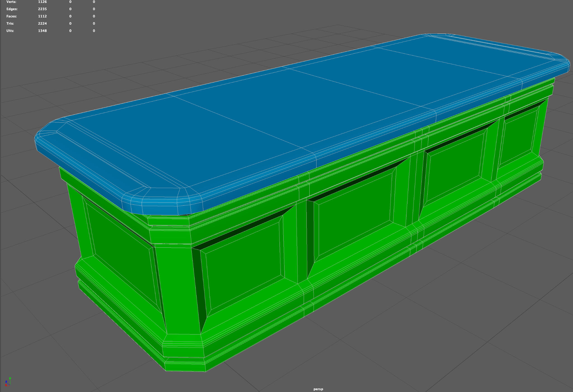The width and height of the screenshot is (573, 392).
Task: Click the persp camera label
Action: click(318, 389)
